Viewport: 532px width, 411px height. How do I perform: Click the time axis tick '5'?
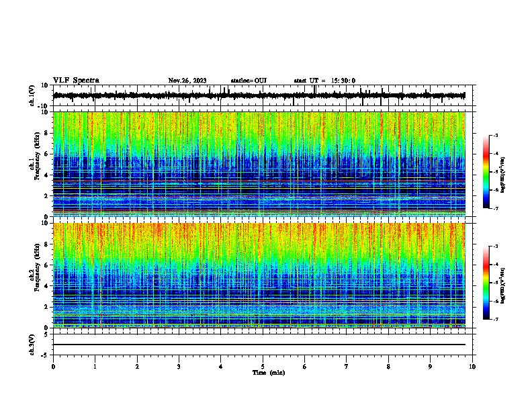coord(263,367)
